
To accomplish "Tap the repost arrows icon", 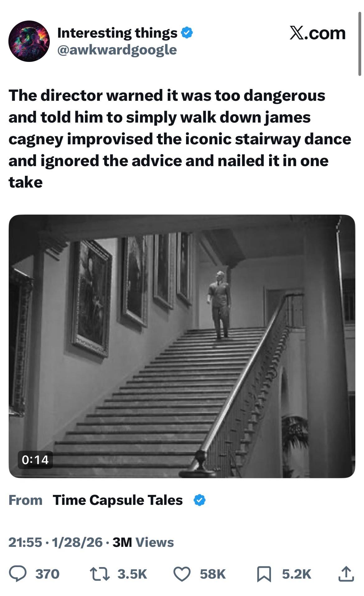I will point(100,574).
